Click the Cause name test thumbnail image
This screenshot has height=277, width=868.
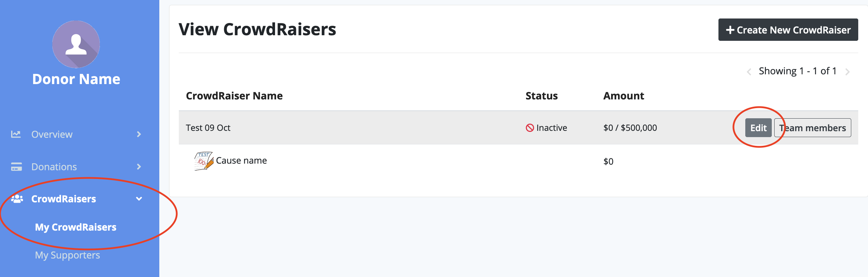click(x=204, y=161)
